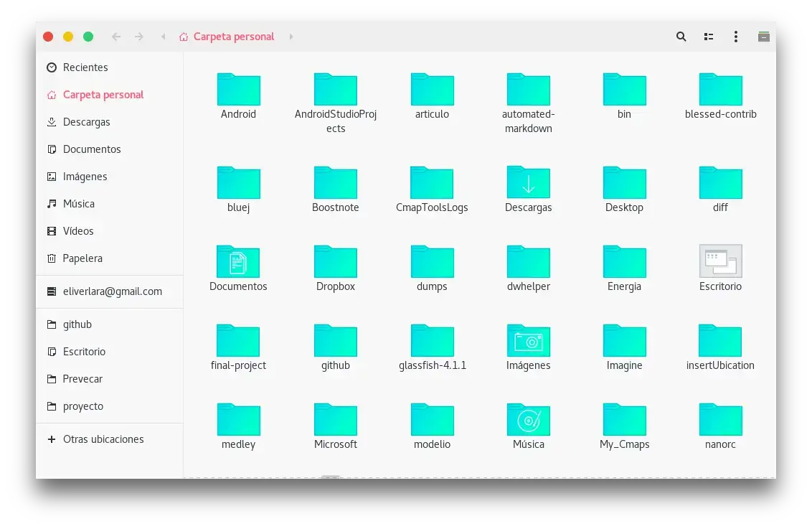The width and height of the screenshot is (812, 529).
Task: Click the back navigation arrow
Action: pyautogui.click(x=116, y=37)
